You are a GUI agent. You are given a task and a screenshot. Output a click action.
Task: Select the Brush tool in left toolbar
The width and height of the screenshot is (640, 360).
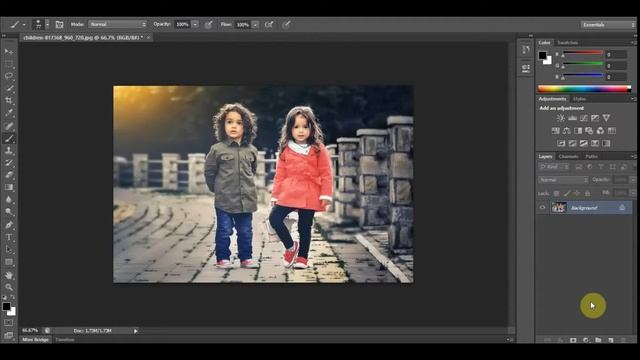tap(9, 138)
